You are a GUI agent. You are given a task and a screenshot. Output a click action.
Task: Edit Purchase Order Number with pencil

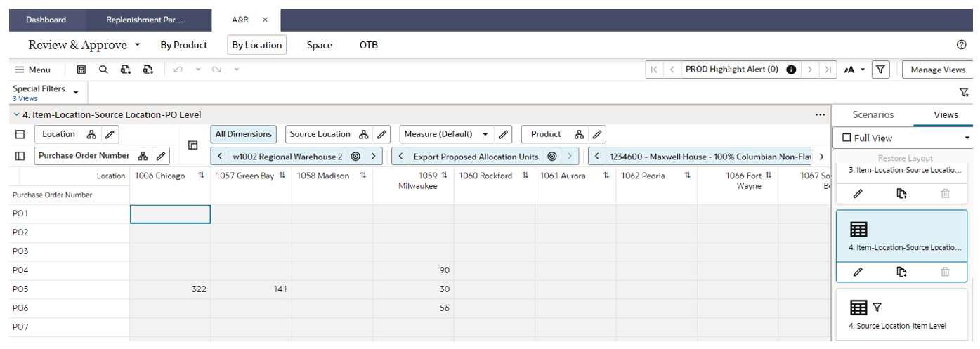161,155
